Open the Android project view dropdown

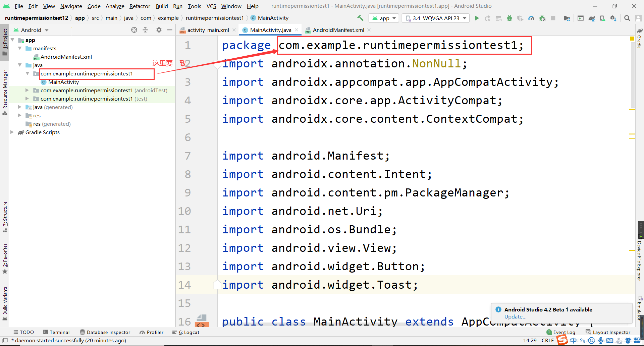point(31,30)
